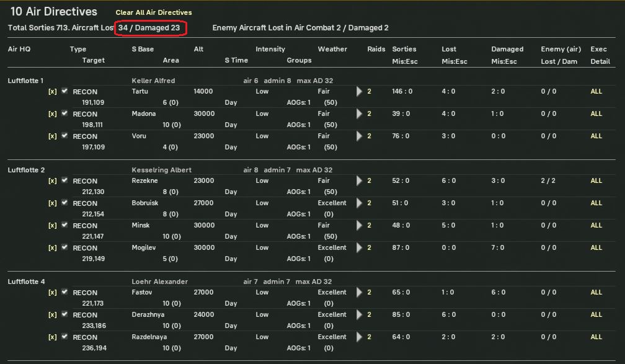
Task: Click the aircraft lost and damaged total
Action: (x=149, y=28)
